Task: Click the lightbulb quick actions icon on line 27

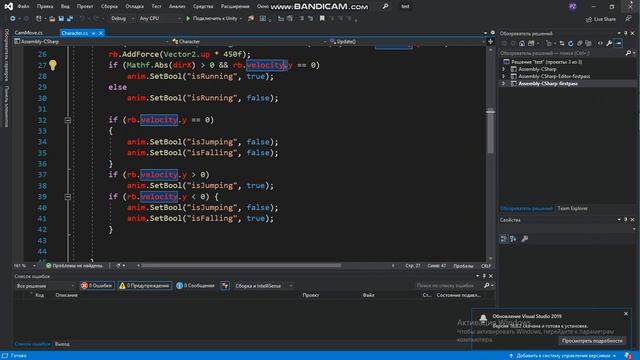Action: coord(53,65)
